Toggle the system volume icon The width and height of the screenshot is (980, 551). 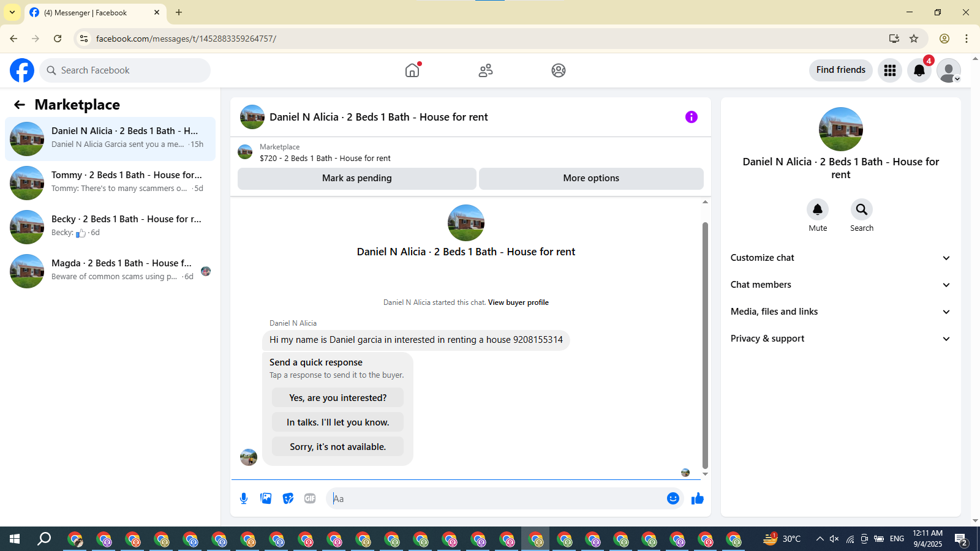(x=834, y=539)
